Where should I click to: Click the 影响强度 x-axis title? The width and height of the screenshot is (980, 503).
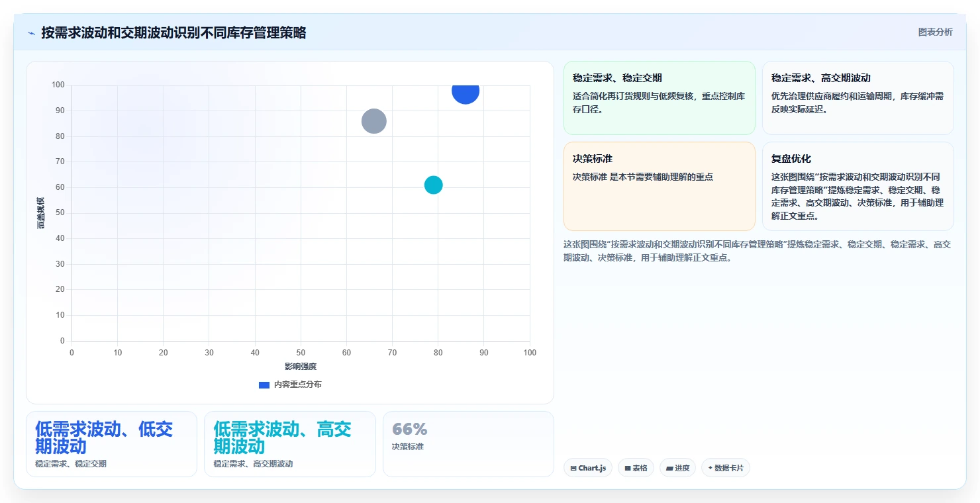301,367
